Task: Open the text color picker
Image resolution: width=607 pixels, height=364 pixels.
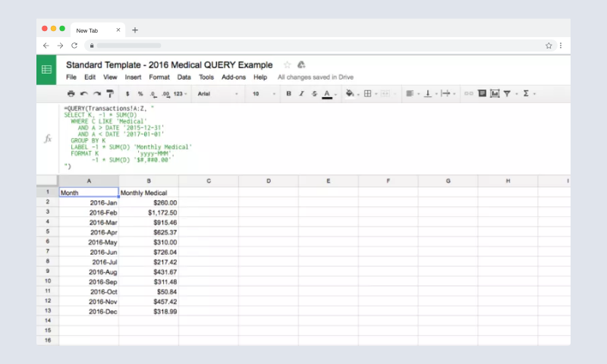Action: tap(327, 94)
